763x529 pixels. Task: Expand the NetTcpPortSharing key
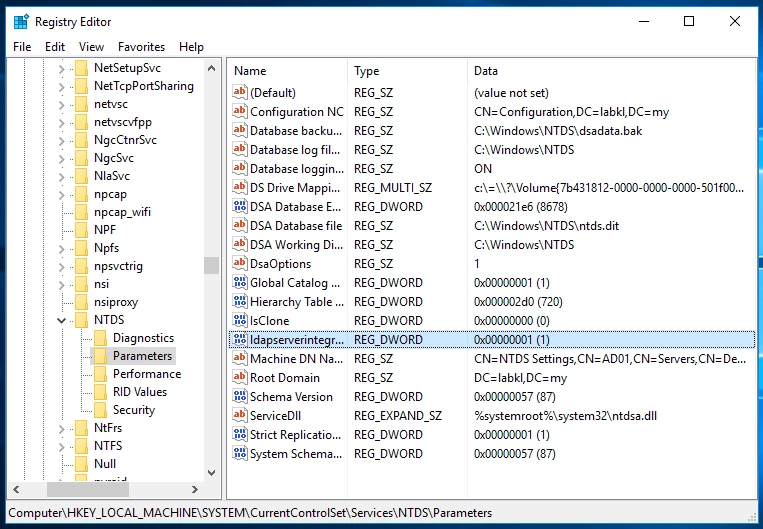tap(61, 87)
